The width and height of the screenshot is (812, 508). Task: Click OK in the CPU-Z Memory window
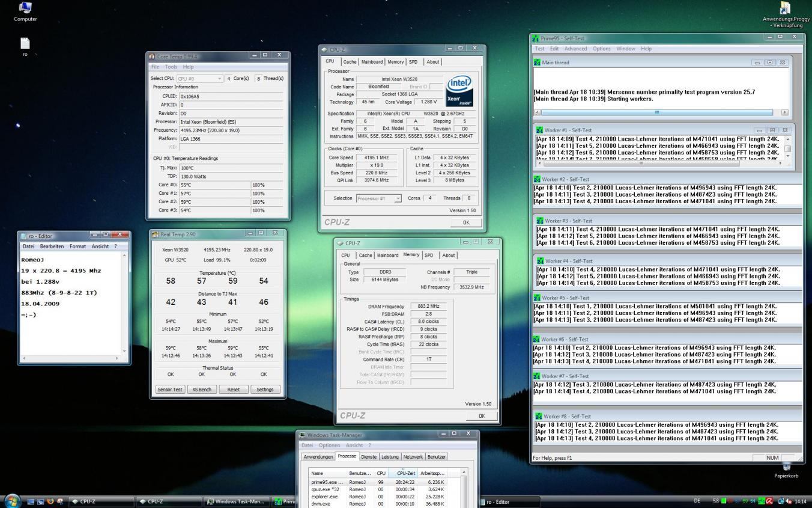point(482,416)
